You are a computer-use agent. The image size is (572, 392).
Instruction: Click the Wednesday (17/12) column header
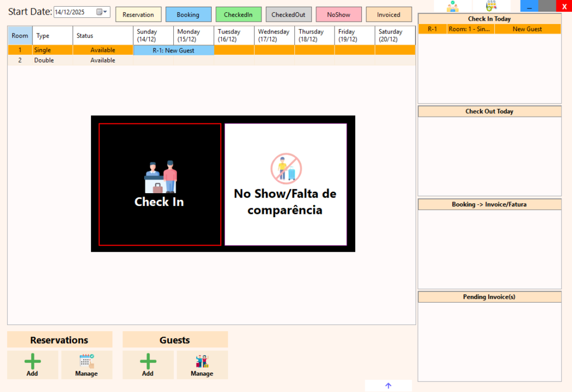(x=274, y=36)
